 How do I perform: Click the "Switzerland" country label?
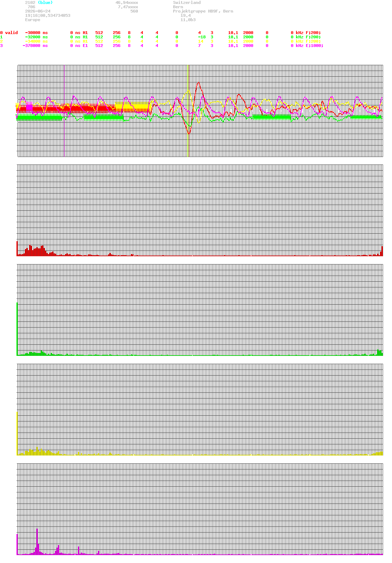tap(187, 3)
